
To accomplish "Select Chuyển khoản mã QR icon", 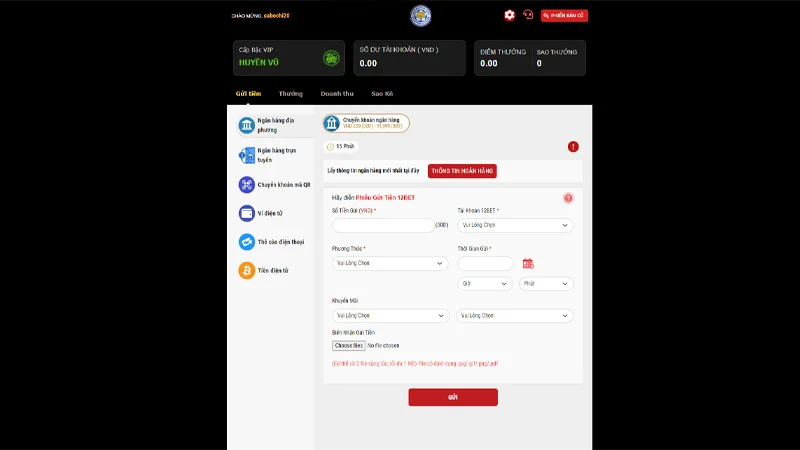I will click(246, 185).
